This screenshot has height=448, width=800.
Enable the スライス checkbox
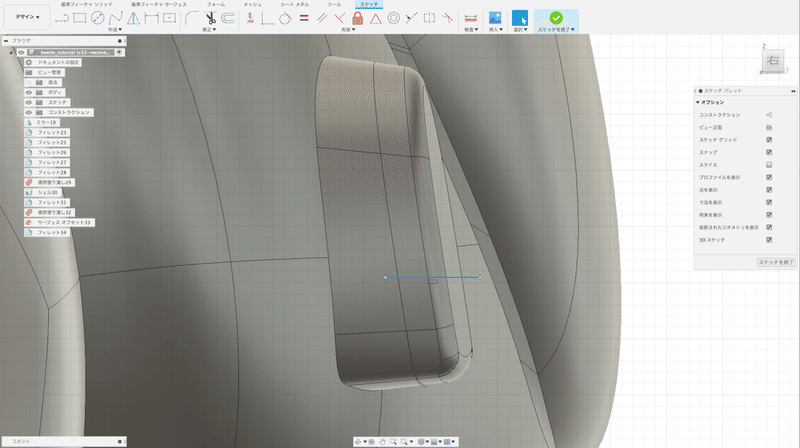click(769, 165)
